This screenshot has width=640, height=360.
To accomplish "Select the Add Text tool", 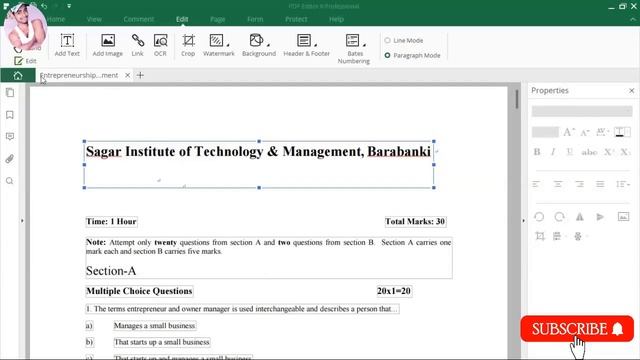I will [67, 45].
